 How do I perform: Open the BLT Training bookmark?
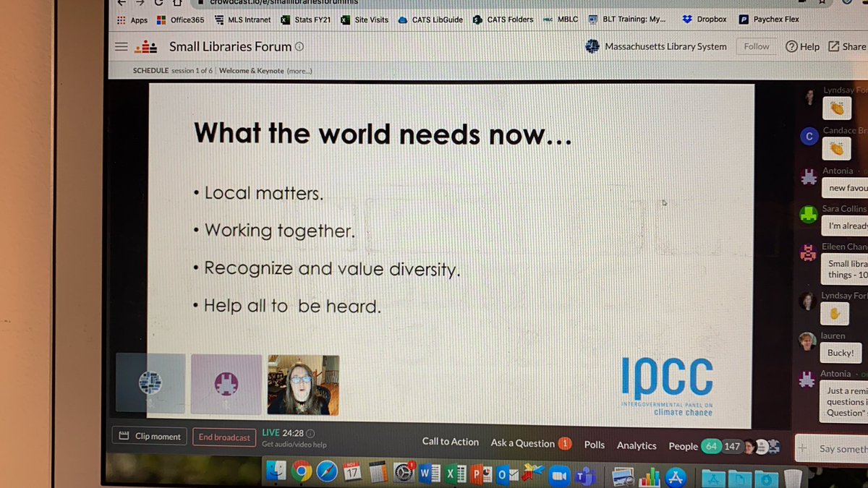(x=627, y=20)
